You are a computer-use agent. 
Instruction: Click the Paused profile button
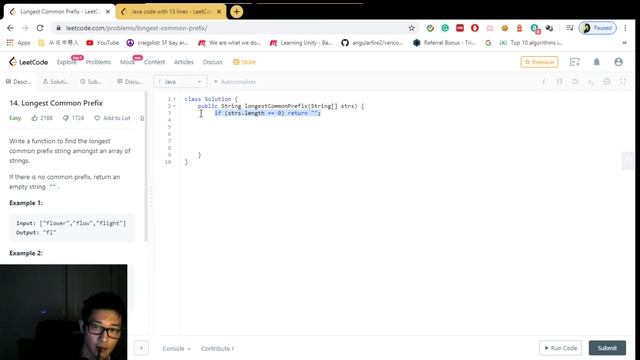(598, 28)
